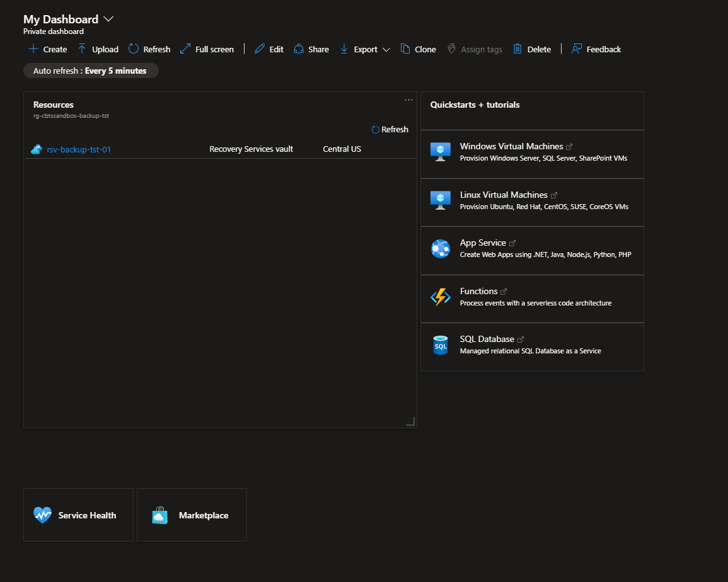Screen dimensions: 728x582
Task: Open the Marketplace tile
Action: (192, 515)
